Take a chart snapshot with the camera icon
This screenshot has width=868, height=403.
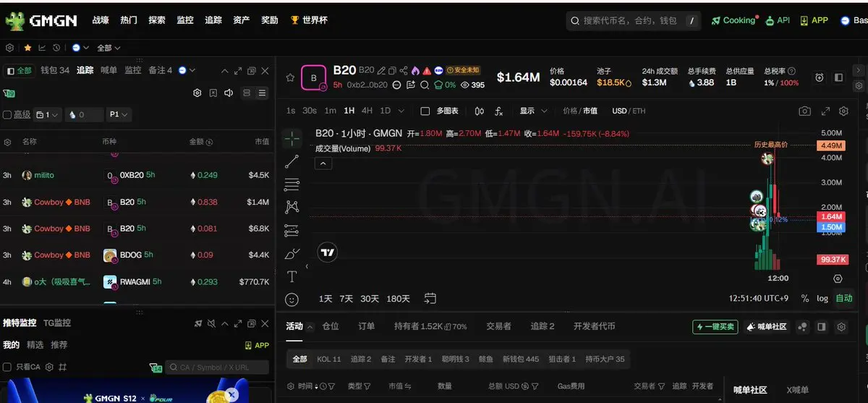805,111
